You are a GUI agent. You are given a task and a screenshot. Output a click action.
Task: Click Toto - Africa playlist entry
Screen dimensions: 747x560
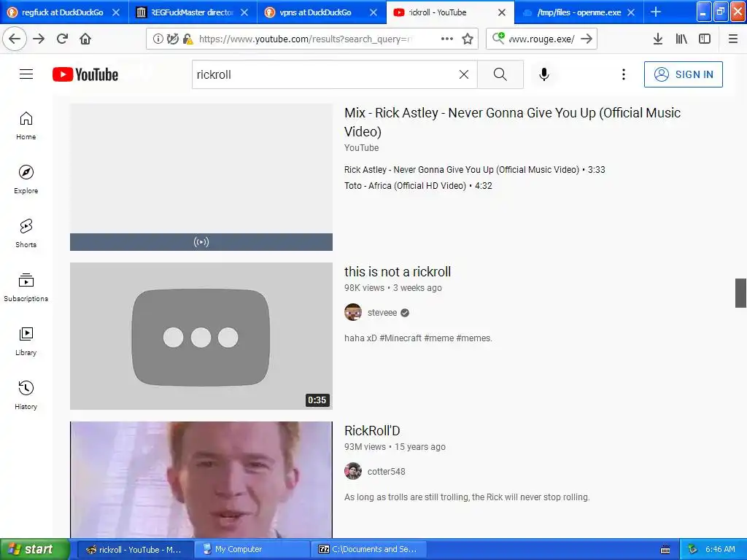coord(418,186)
